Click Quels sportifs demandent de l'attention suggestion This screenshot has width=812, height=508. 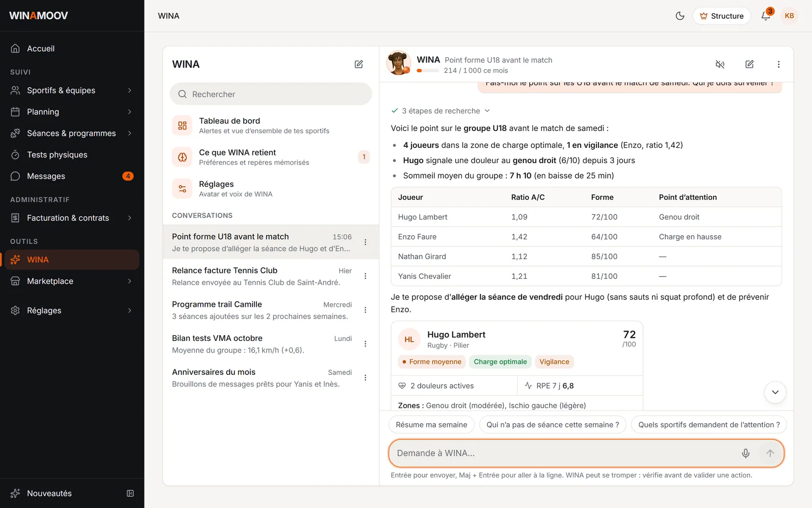tap(709, 425)
